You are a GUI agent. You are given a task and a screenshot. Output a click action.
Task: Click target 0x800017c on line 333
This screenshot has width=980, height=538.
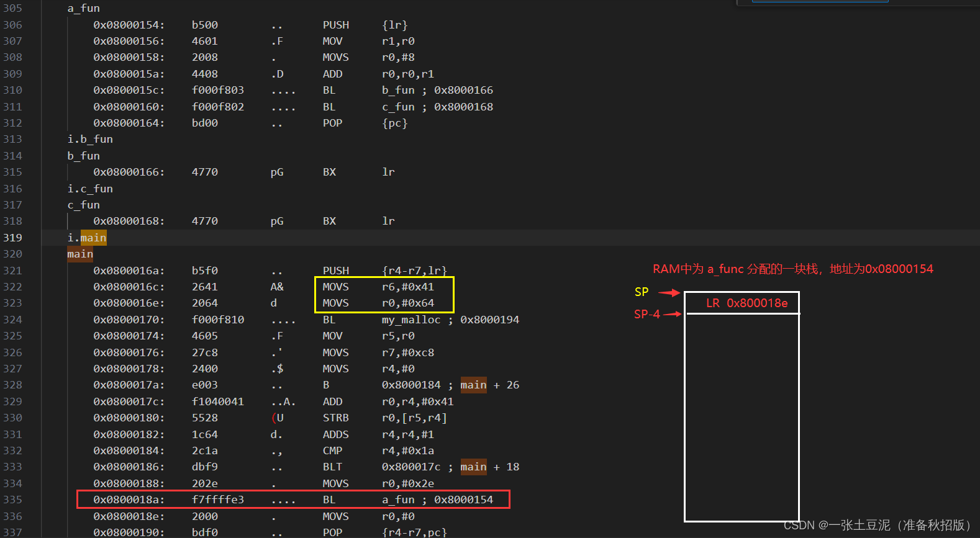[x=411, y=467]
